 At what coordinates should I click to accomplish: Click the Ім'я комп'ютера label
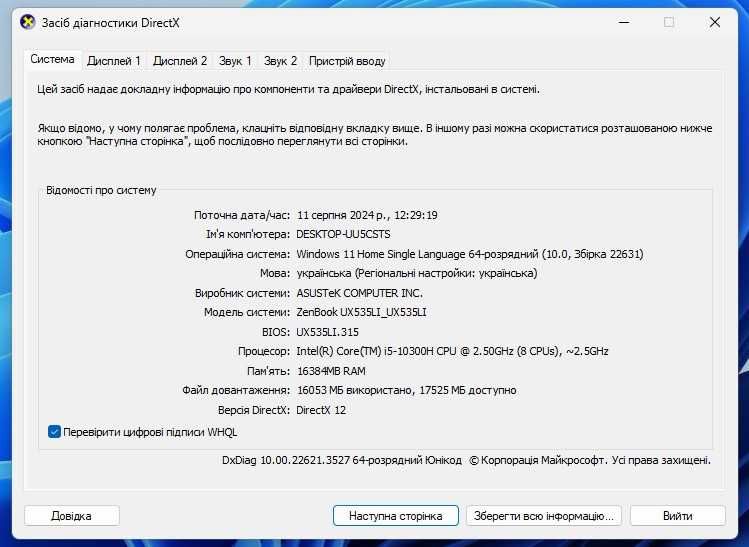point(248,235)
